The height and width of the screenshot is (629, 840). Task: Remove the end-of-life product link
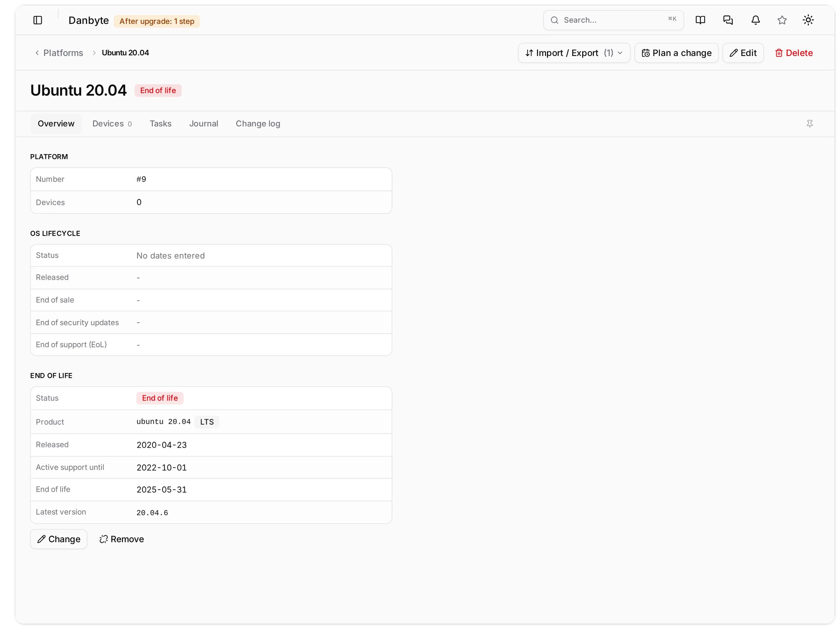point(121,539)
